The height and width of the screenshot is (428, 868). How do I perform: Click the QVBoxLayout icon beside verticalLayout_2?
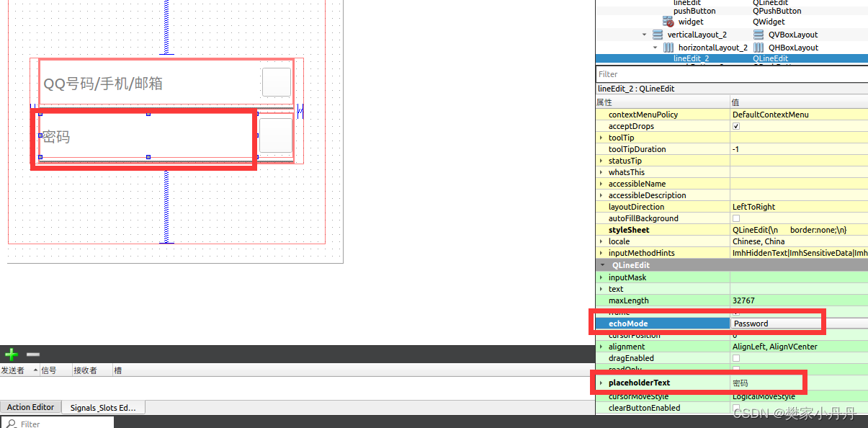tap(760, 34)
